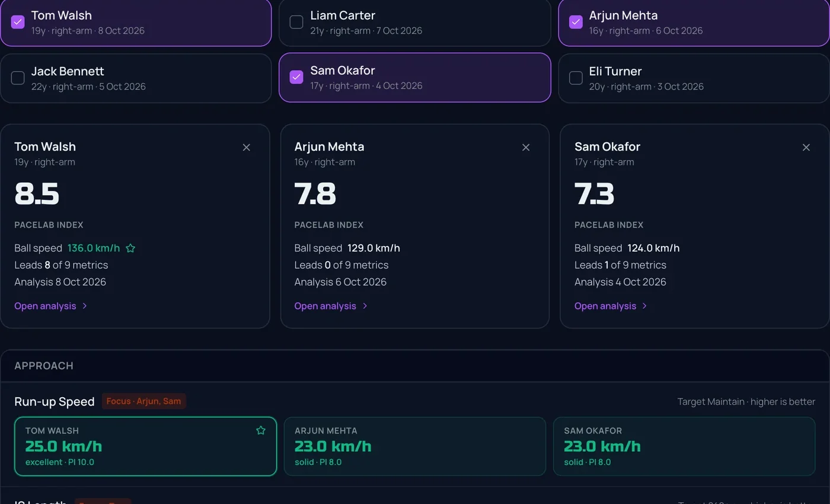Open analysis for Arjun Mehta

tap(331, 306)
